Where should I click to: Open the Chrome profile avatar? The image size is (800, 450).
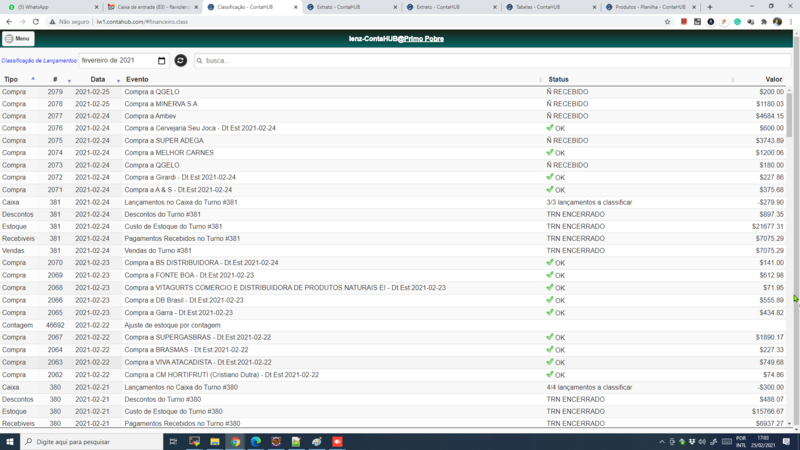(x=777, y=22)
